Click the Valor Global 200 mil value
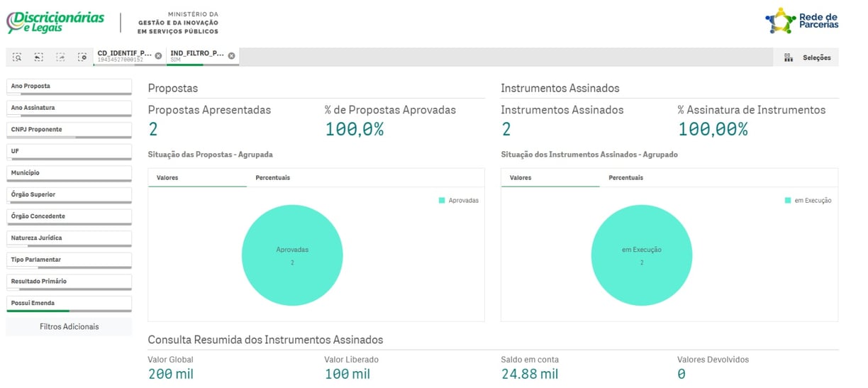This screenshot has height=388, width=868. click(171, 374)
